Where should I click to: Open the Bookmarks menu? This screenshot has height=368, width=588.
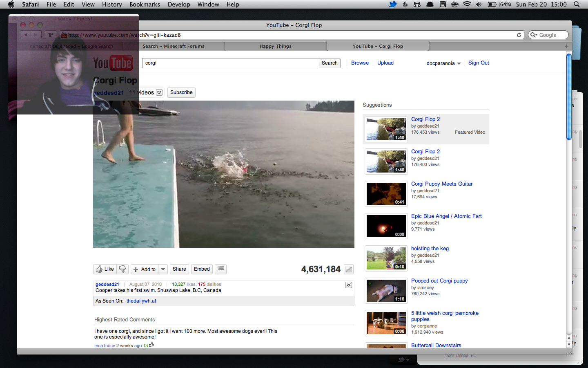pyautogui.click(x=145, y=4)
